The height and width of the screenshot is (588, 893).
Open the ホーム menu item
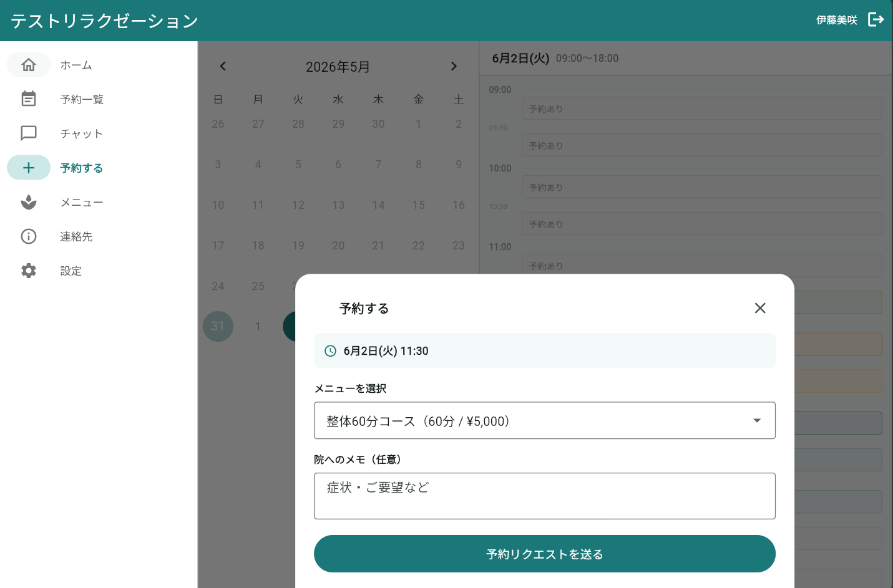pyautogui.click(x=76, y=65)
